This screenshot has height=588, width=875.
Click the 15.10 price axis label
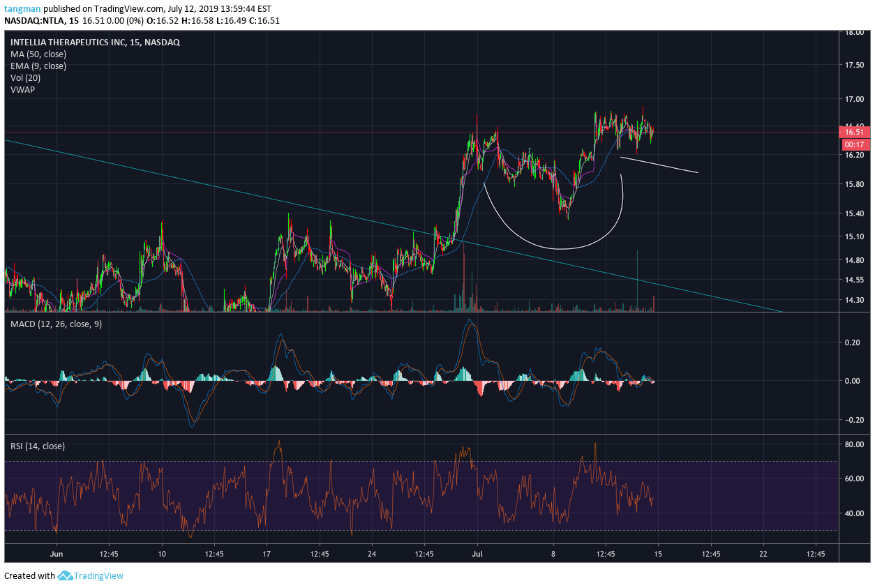[x=855, y=236]
